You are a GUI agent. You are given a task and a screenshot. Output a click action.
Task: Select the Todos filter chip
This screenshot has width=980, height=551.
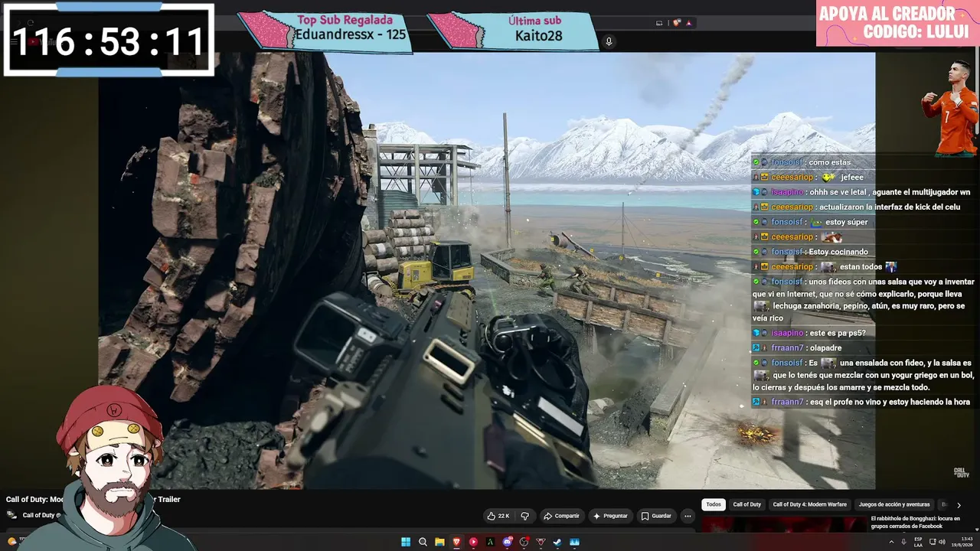(714, 504)
